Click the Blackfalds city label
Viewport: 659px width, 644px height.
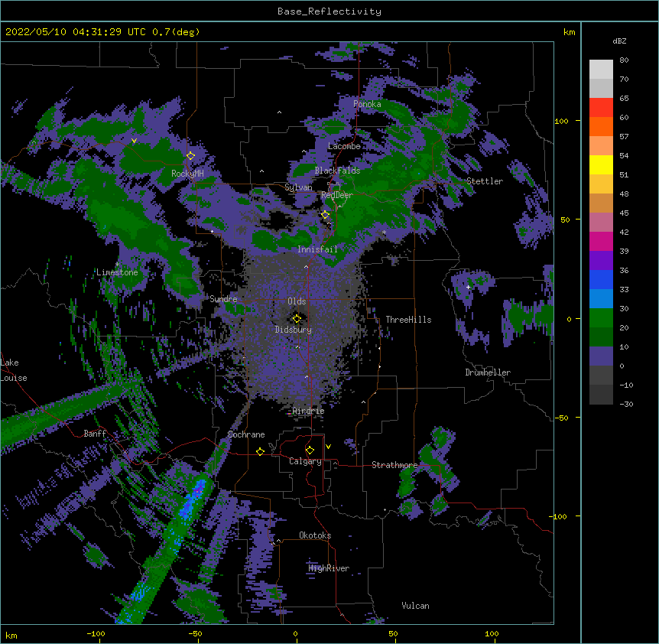337,171
